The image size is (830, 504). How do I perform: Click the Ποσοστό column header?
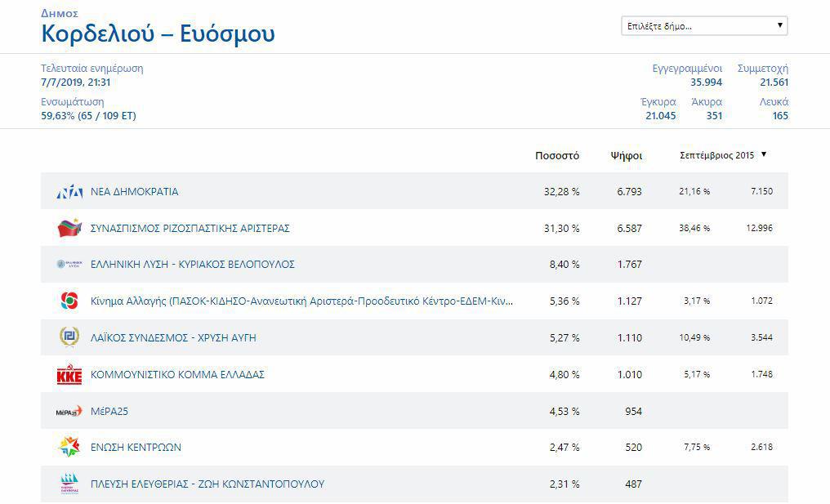tap(557, 155)
